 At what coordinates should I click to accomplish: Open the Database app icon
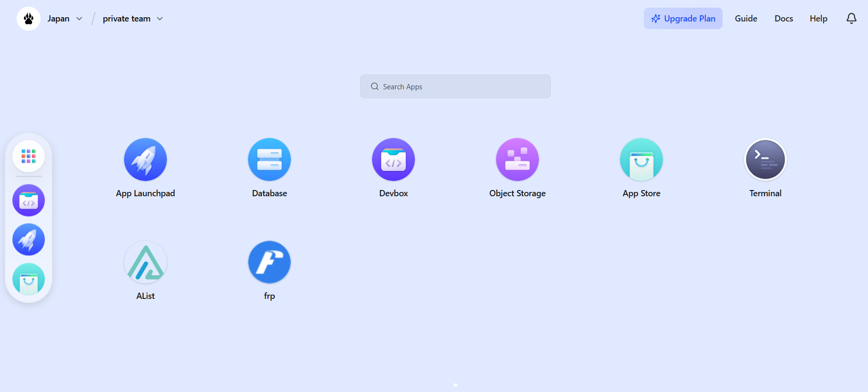(x=269, y=159)
